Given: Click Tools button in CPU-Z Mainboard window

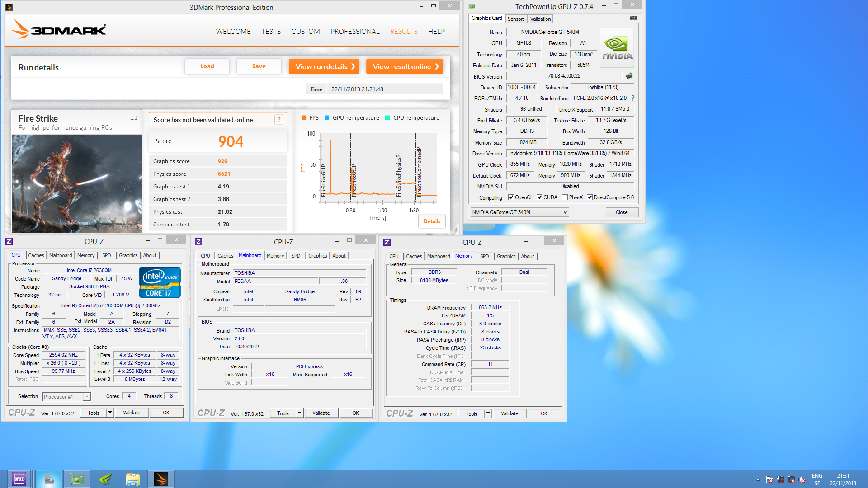Looking at the screenshot, I should point(283,413).
